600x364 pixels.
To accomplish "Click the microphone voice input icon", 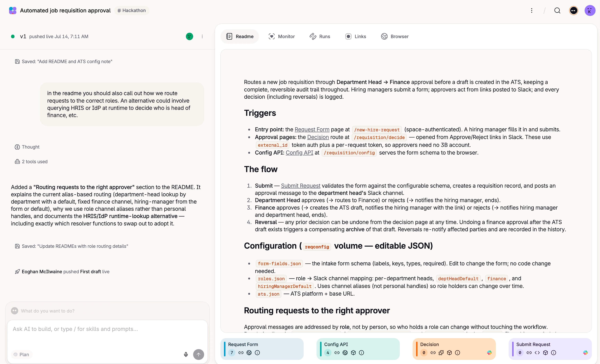I will click(186, 355).
